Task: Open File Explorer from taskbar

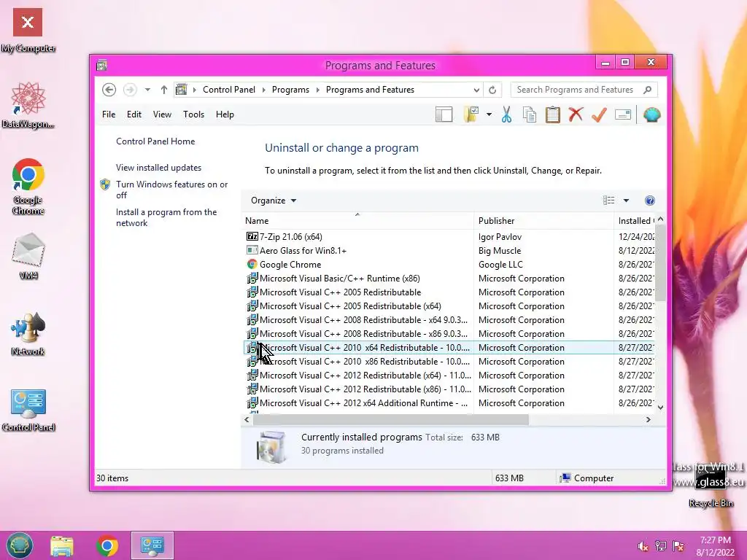Action: [x=62, y=545]
